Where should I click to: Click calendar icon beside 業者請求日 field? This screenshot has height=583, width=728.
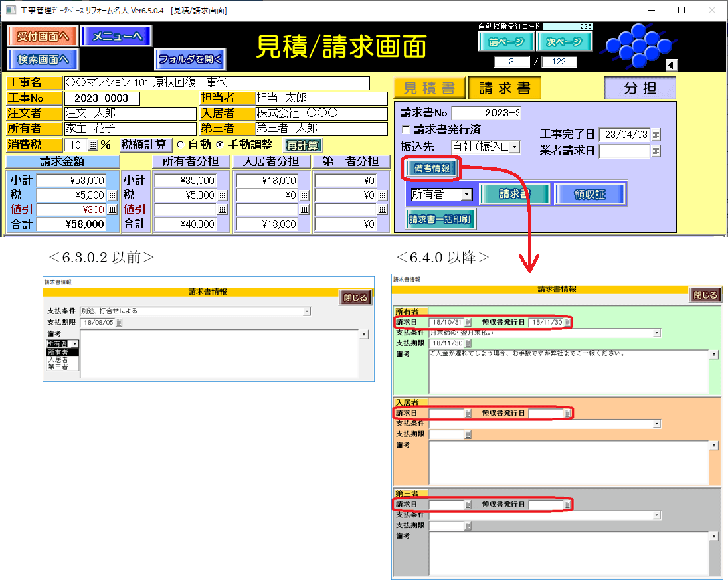pos(656,151)
